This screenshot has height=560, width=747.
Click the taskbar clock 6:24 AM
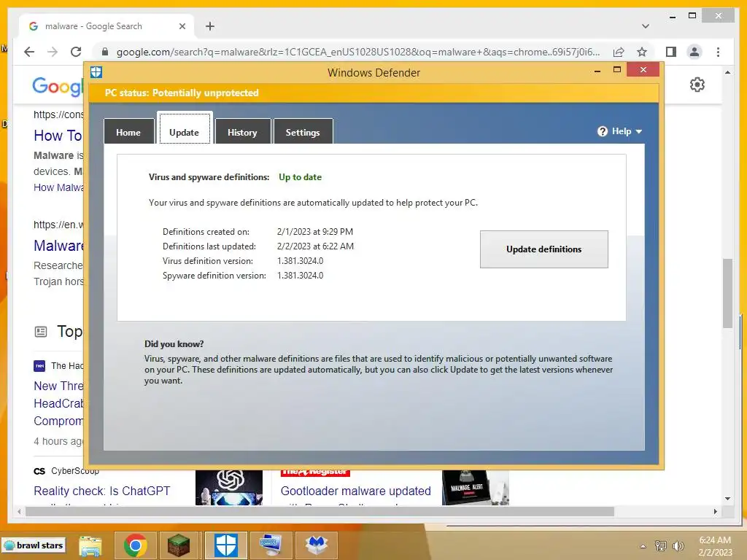tap(715, 540)
